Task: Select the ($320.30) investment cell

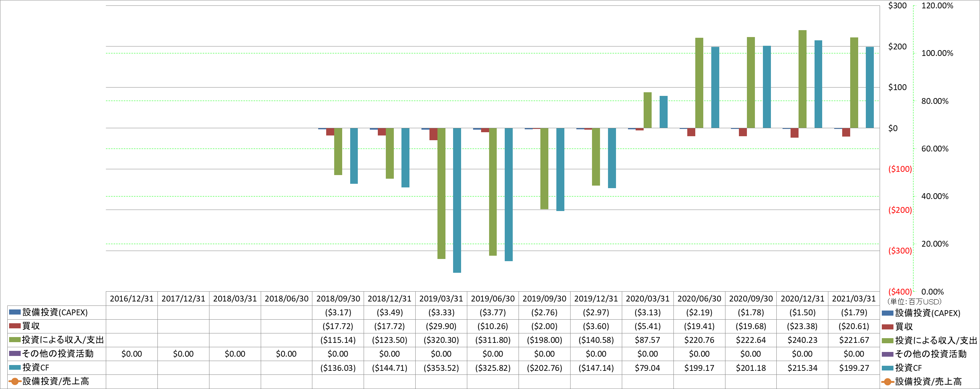Action: pos(441,340)
